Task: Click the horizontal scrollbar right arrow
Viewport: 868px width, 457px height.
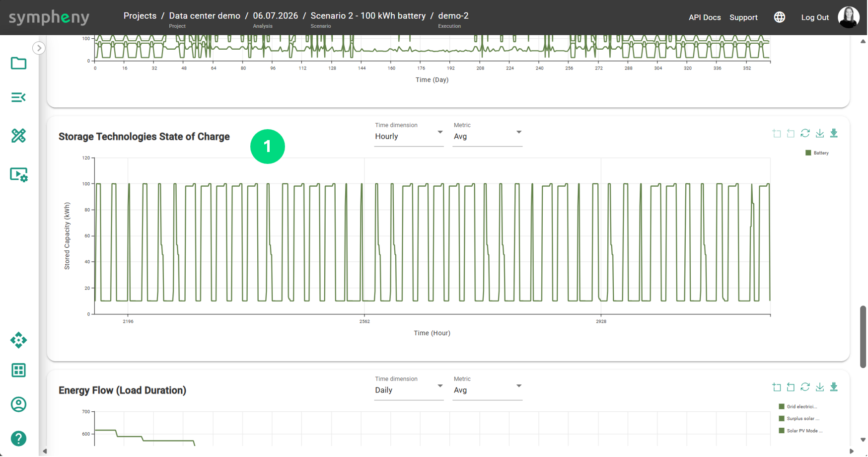Action: tap(852, 452)
